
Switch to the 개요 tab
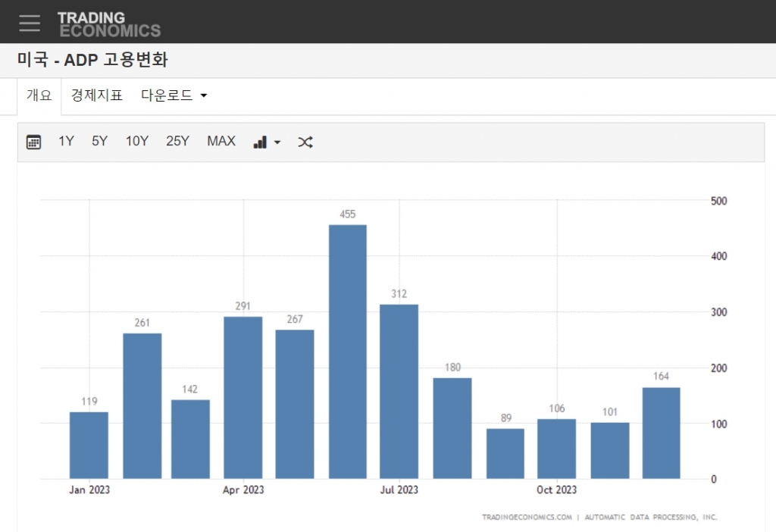pos(39,95)
